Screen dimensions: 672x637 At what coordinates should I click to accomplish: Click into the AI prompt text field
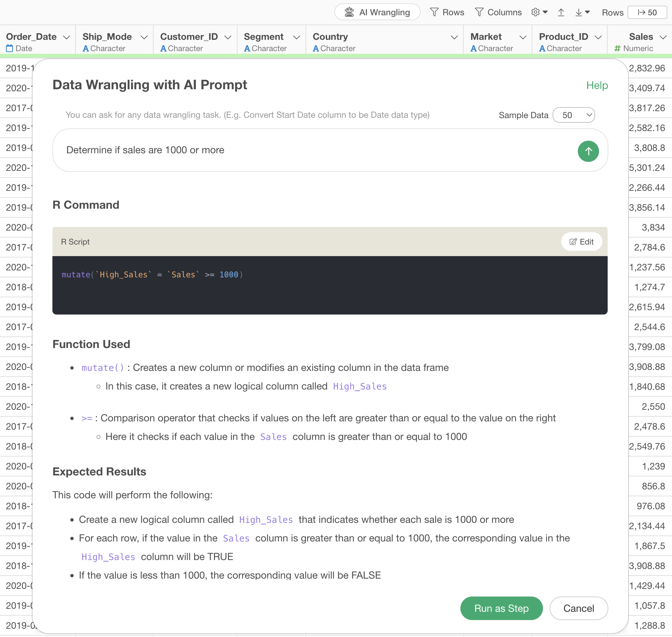305,150
